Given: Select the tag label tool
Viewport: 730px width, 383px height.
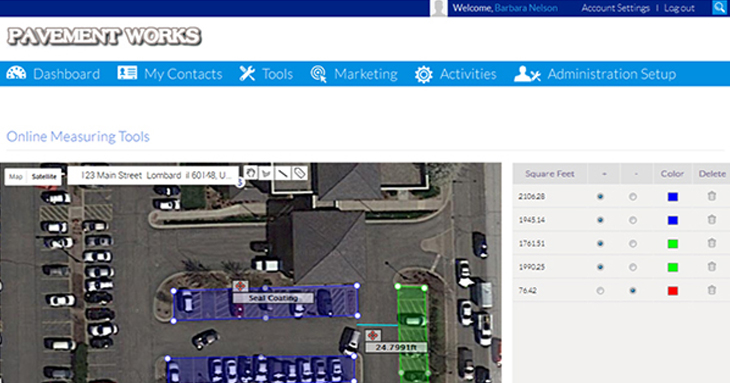Looking at the screenshot, I should (299, 173).
